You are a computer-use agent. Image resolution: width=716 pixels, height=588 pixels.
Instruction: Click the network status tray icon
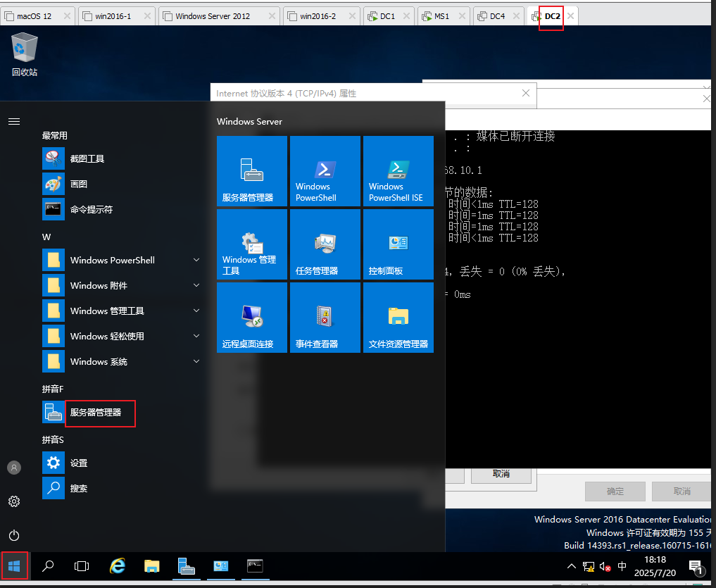click(x=588, y=567)
